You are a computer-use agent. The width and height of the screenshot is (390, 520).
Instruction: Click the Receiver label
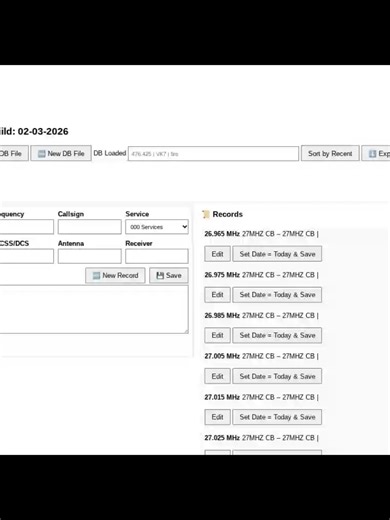[139, 243]
